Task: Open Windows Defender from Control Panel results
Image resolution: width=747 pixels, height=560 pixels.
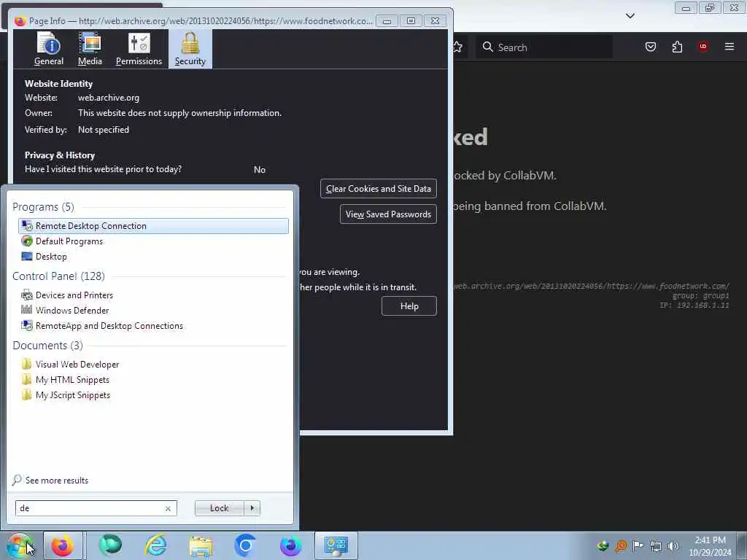Action: (x=153, y=311)
